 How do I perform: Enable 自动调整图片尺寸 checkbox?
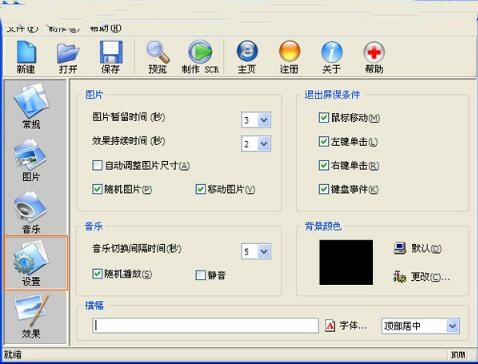tap(97, 165)
